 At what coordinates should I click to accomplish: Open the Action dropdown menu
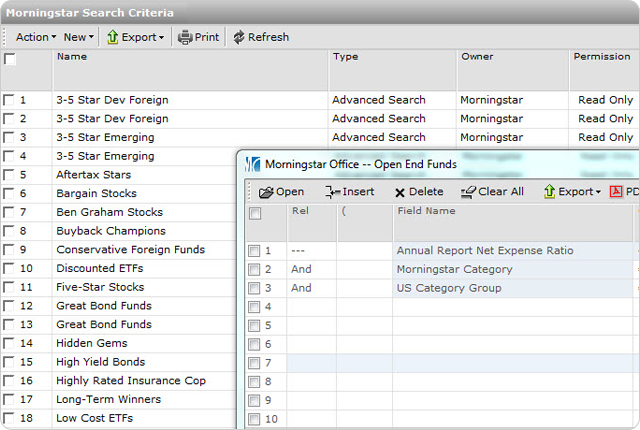(x=36, y=37)
